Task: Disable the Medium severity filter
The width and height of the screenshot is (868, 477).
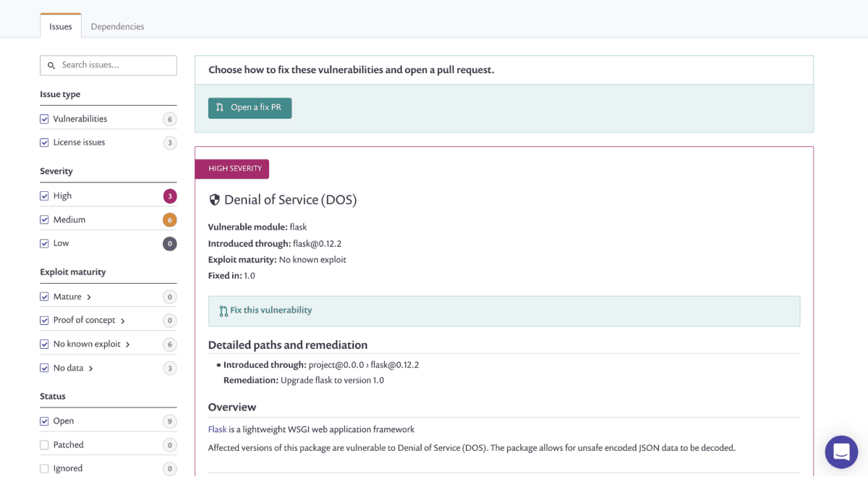Action: coord(44,220)
